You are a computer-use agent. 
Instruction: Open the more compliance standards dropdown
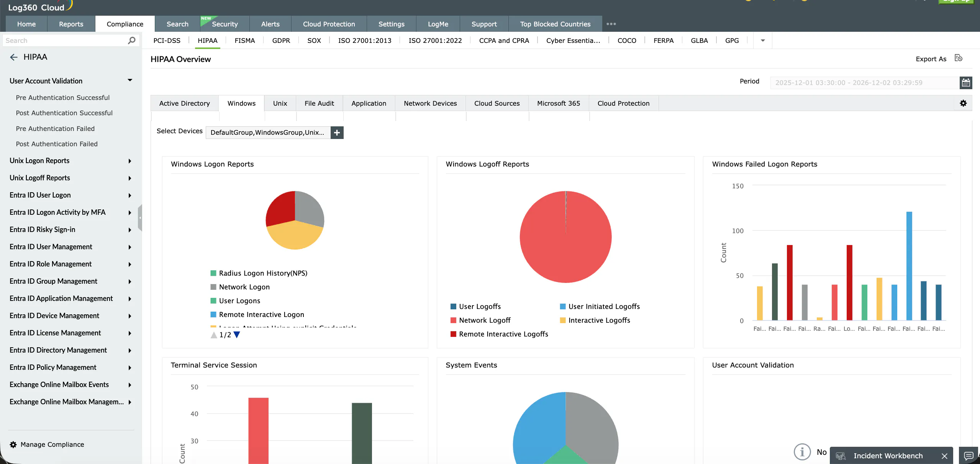coord(762,41)
